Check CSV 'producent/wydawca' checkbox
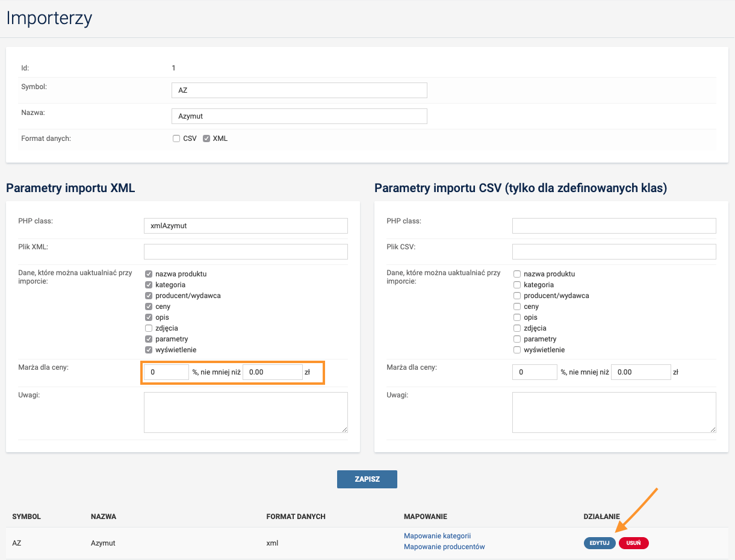The image size is (735, 560). (x=516, y=296)
